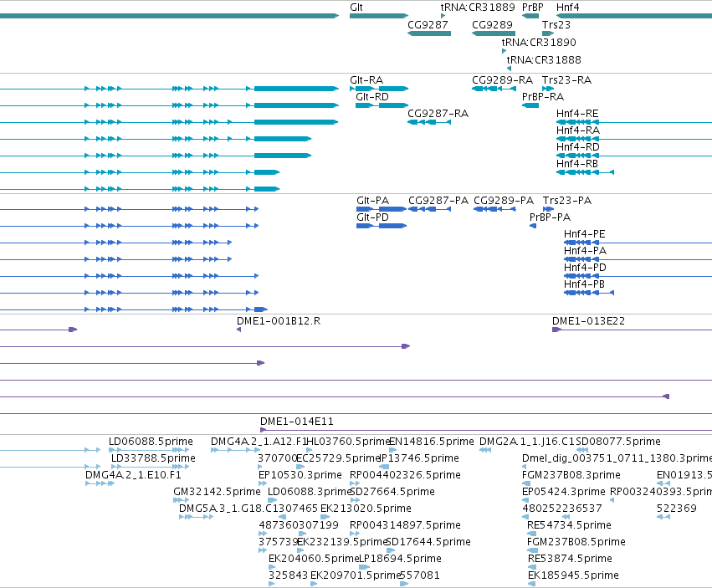Click the DMG4A2_1.E10.F1 EST label
Image resolution: width=712 pixels, height=588 pixels.
click(134, 475)
